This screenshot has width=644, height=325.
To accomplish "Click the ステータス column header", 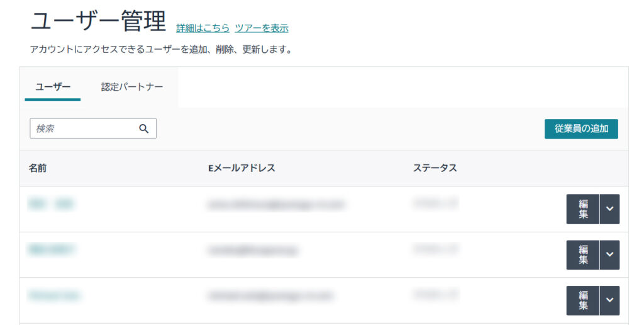I will [x=435, y=168].
